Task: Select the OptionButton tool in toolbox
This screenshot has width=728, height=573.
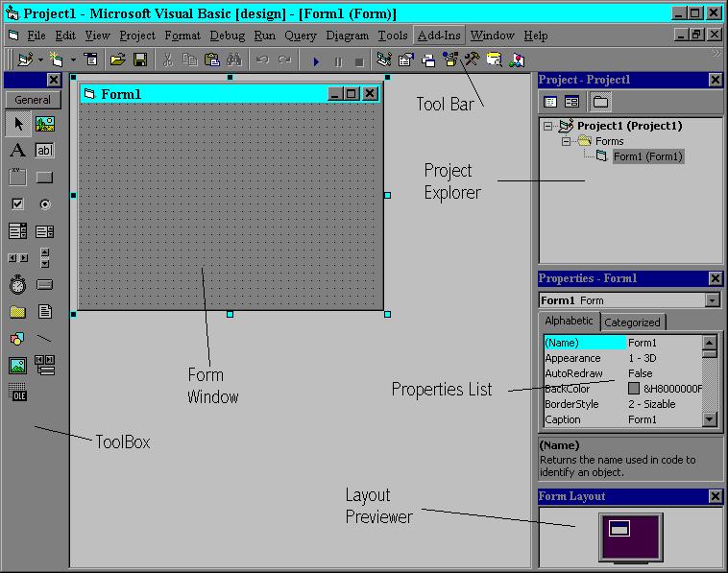Action: click(x=45, y=204)
